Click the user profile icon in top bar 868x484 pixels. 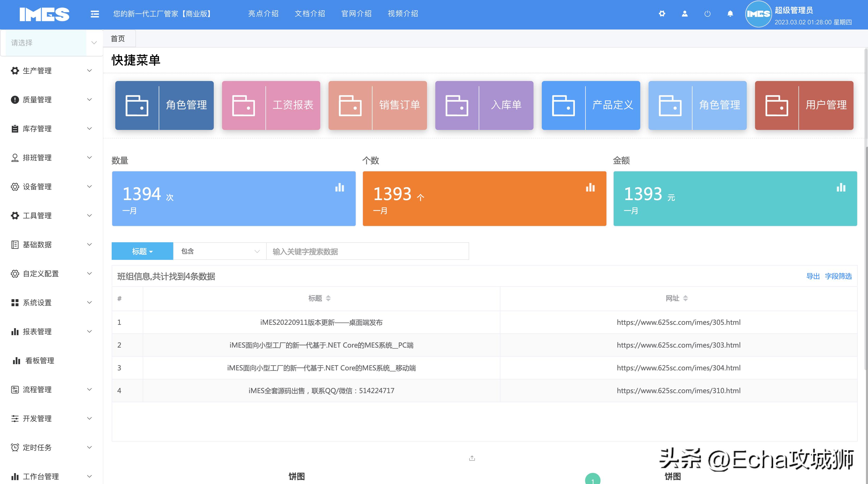pyautogui.click(x=684, y=14)
